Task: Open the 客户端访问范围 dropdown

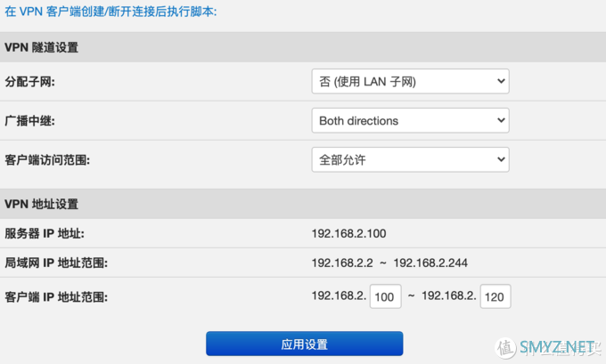Action: pos(411,159)
